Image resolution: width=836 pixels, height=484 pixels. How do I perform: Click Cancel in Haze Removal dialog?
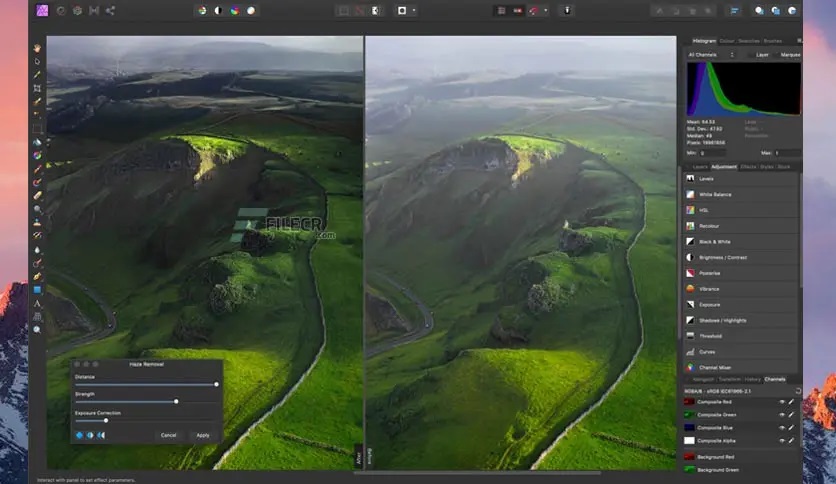click(168, 435)
